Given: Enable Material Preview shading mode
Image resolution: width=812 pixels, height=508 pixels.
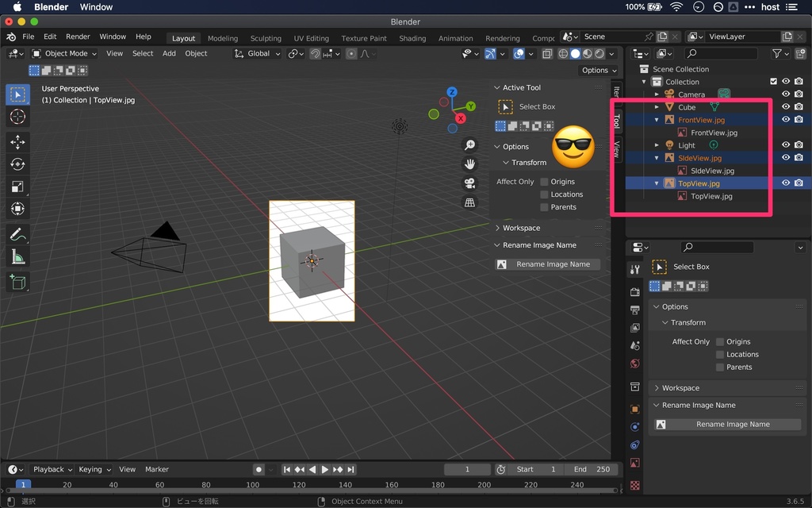Looking at the screenshot, I should (587, 54).
